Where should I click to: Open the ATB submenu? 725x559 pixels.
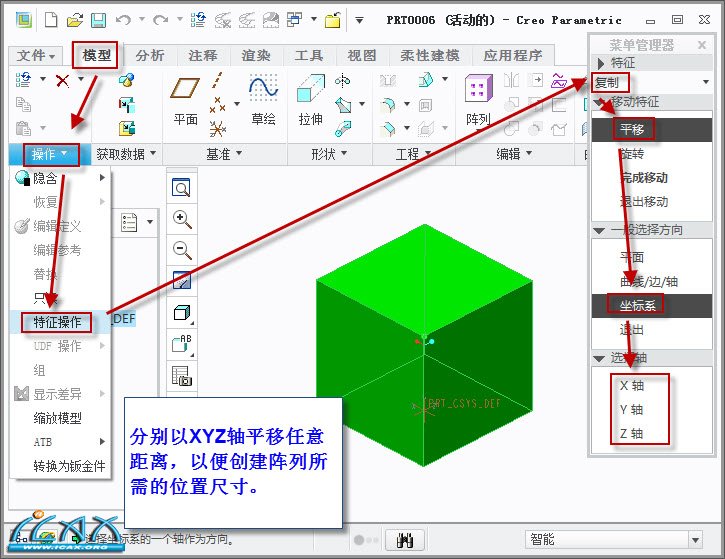point(61,442)
